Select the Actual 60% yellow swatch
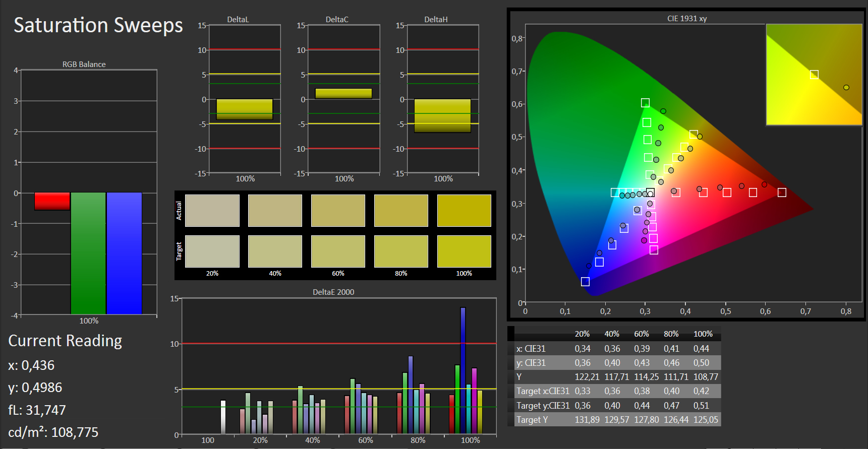Image resolution: width=868 pixels, height=449 pixels. [338, 211]
